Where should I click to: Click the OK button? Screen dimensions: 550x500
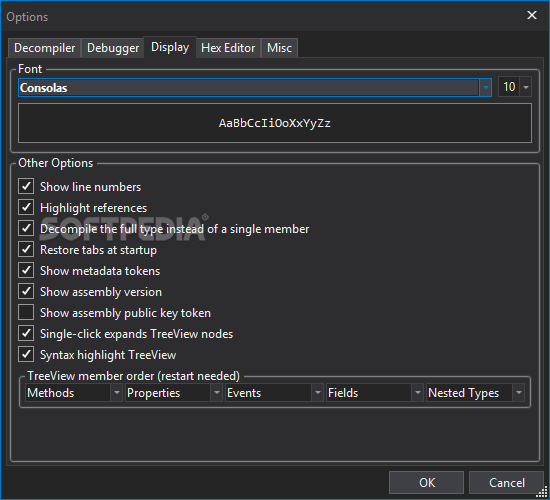(427, 482)
